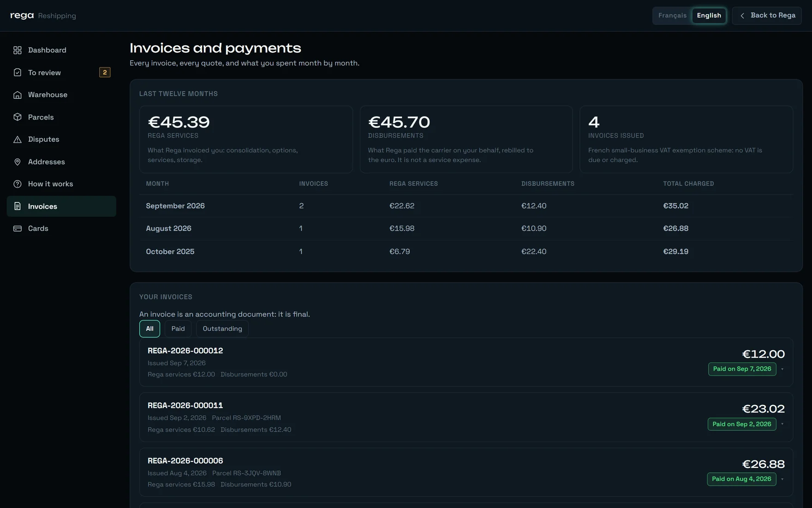The image size is (812, 508).
Task: Click €45.39 Rega services total
Action: (x=179, y=122)
